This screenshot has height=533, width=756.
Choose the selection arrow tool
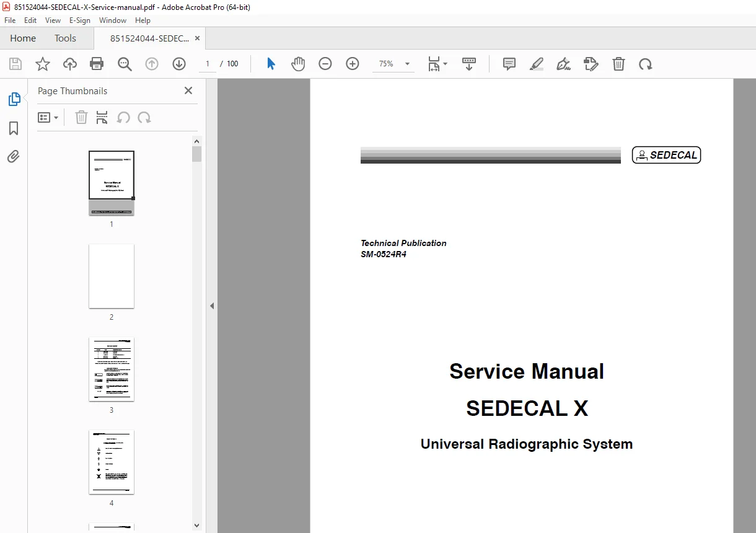coord(271,64)
